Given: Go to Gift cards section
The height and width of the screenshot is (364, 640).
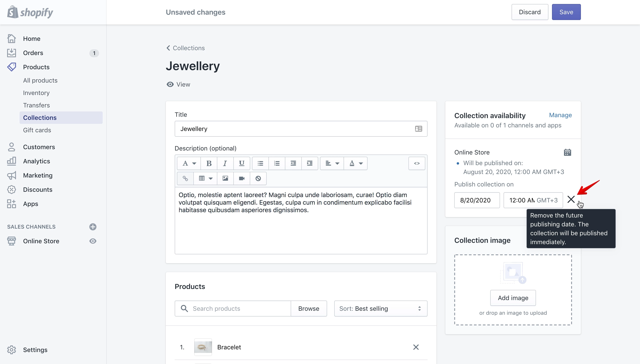Looking at the screenshot, I should pos(37,130).
